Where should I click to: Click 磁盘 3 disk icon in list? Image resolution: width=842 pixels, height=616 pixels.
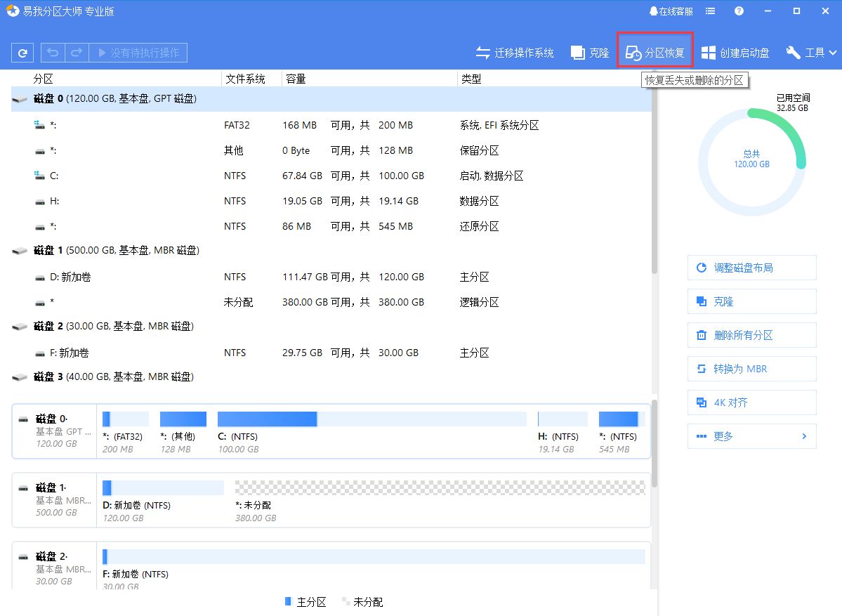pyautogui.click(x=20, y=378)
